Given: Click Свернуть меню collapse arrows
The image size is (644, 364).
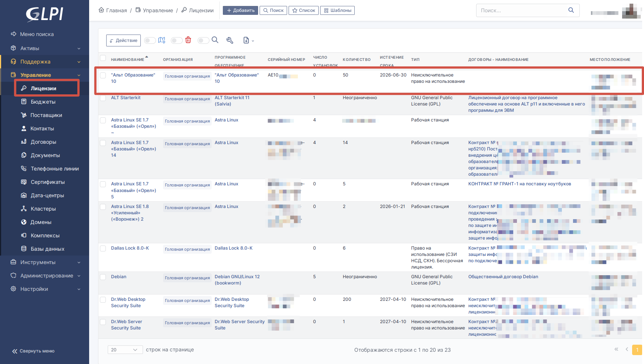Looking at the screenshot, I should coord(15,351).
